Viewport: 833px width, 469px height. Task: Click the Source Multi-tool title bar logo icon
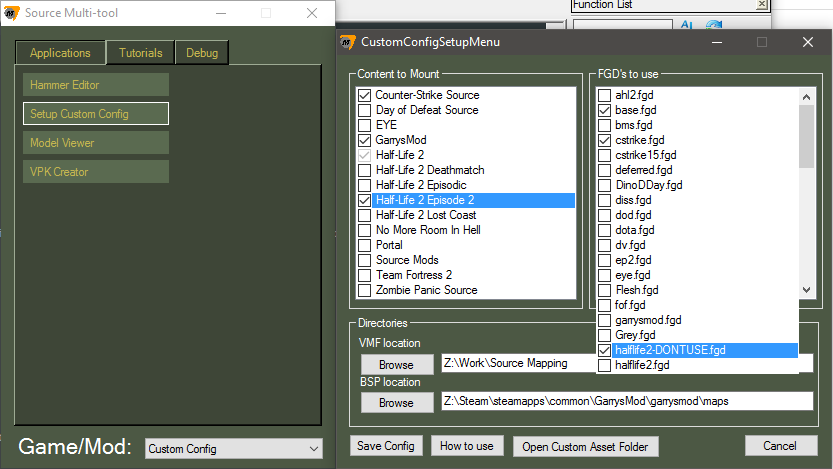click(x=12, y=13)
